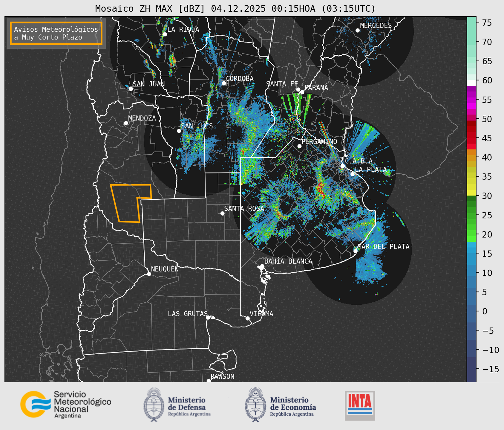Select the SANTA ROSA city marker
The width and height of the screenshot is (504, 430).
pos(222,213)
